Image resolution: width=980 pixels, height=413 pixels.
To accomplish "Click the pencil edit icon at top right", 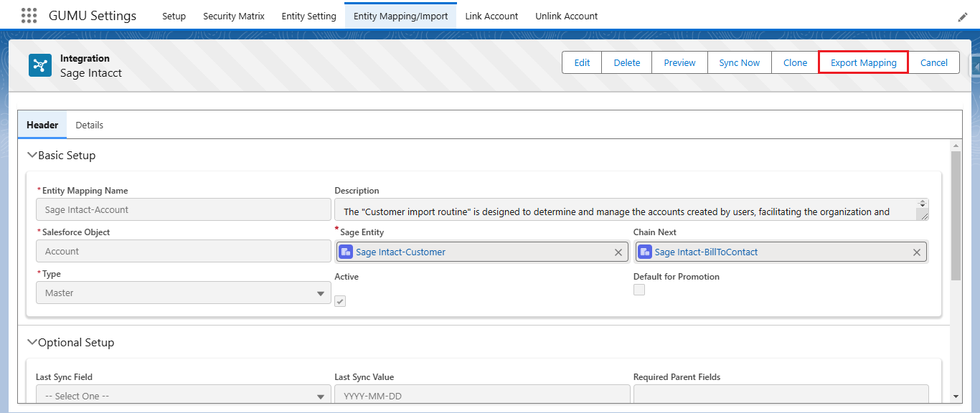I will pos(963,16).
